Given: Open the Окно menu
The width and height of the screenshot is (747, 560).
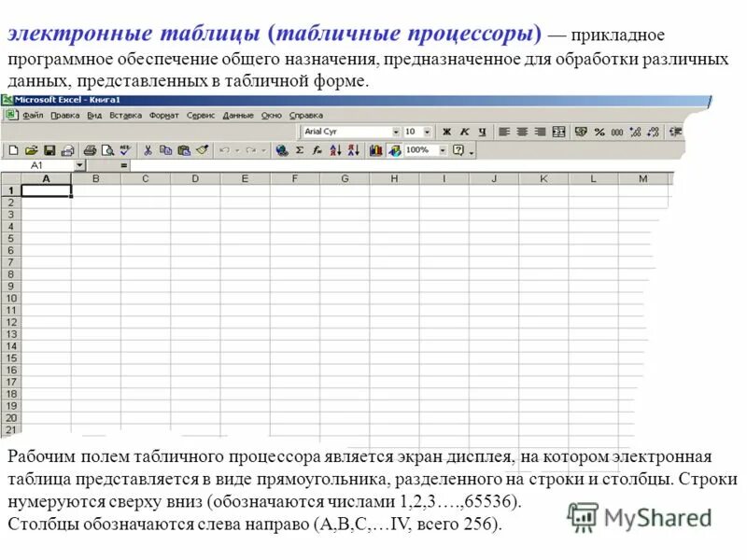Looking at the screenshot, I should click(272, 115).
